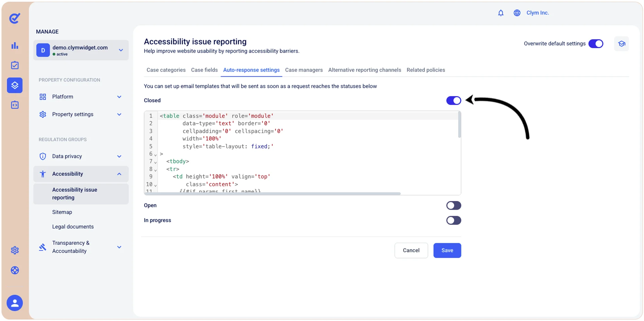This screenshot has width=644, height=321.
Task: Click the code editor vertical scrollbar
Action: (459, 125)
